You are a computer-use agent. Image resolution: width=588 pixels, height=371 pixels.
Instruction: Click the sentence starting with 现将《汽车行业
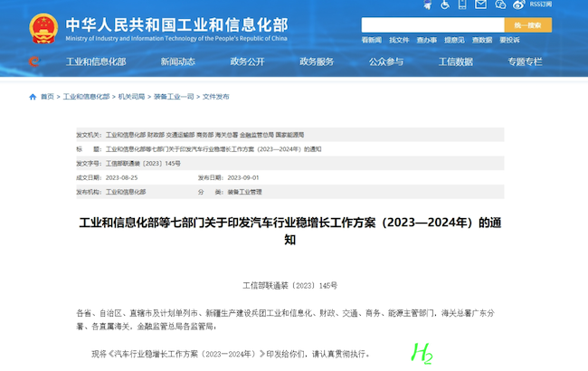[231, 354]
